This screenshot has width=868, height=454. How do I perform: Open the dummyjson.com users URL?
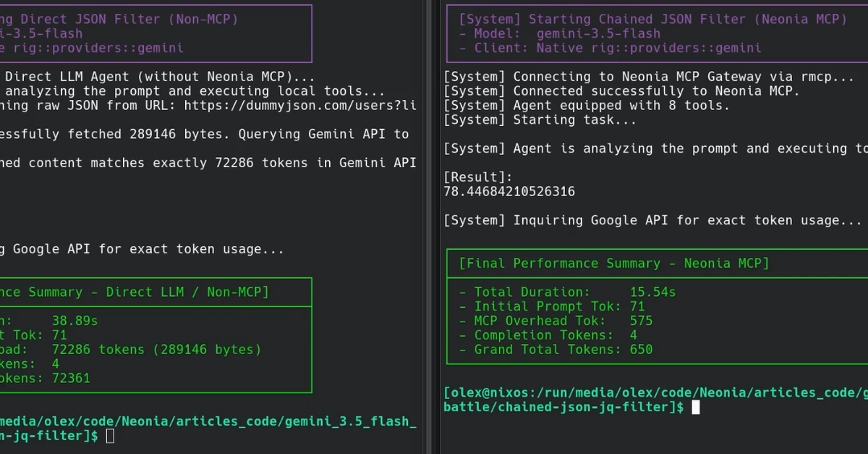301,105
